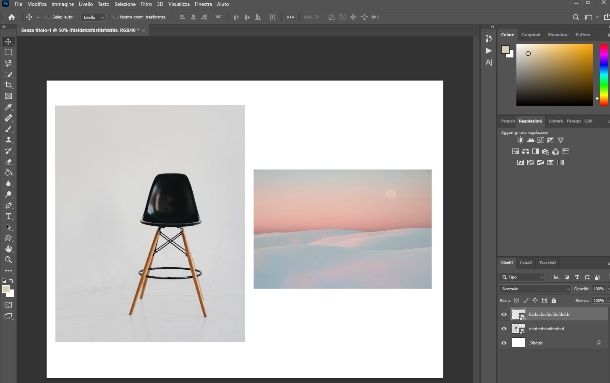
Task: Select the Clone Stamp tool
Action: [9, 139]
